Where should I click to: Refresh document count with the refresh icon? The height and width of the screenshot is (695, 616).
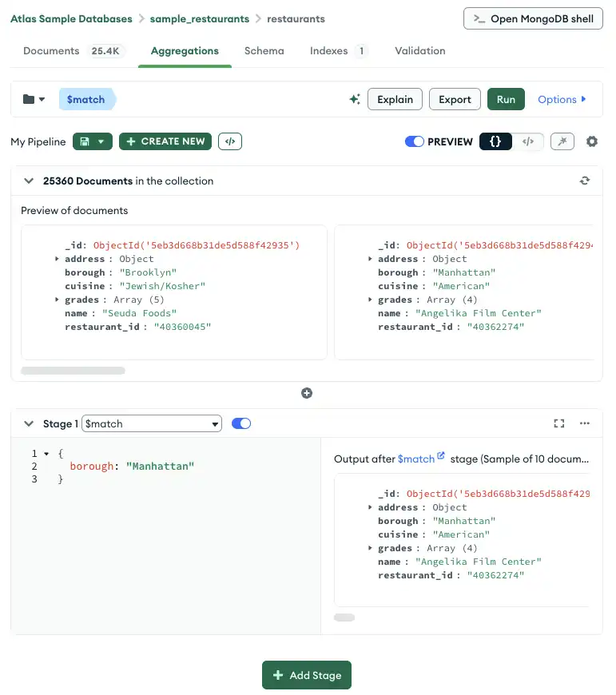coord(585,181)
